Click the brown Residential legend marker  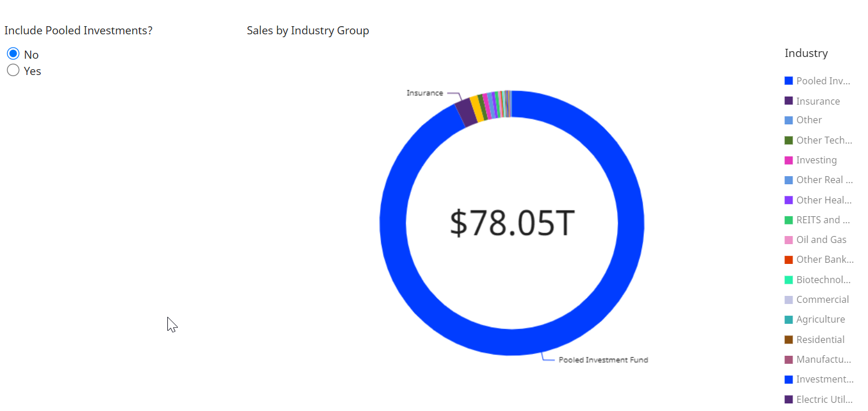[788, 339]
